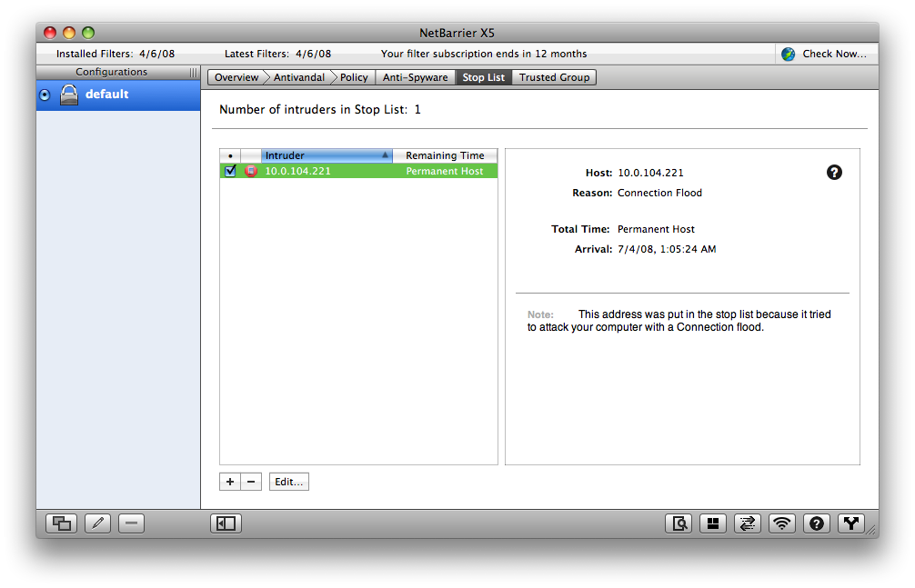Click the Latest Filters 4/6/08 text
Image resolution: width=915 pixels, height=588 pixels.
pos(277,54)
